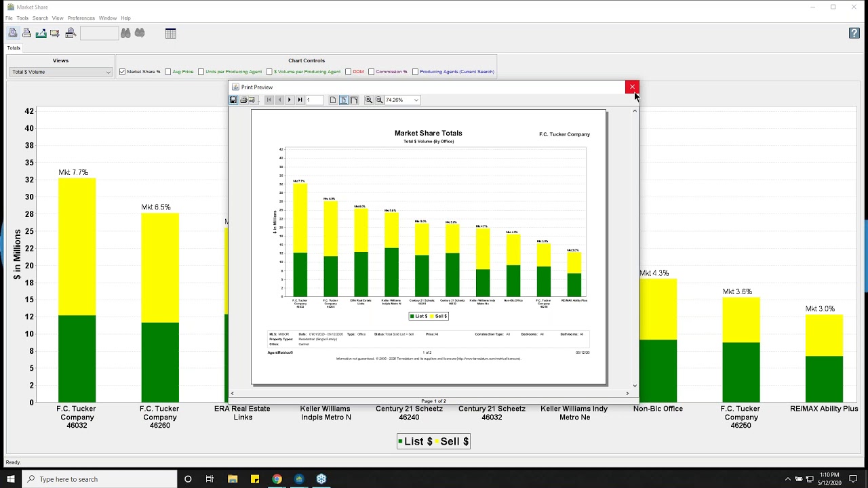Click the second binoculars icon
This screenshot has height=488, width=868.
pos(140,33)
